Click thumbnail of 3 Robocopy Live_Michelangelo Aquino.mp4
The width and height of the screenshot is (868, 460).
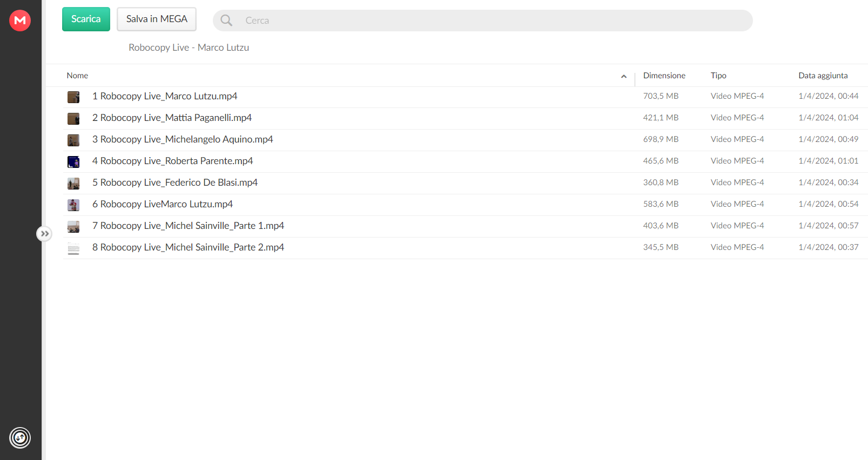tap(73, 140)
